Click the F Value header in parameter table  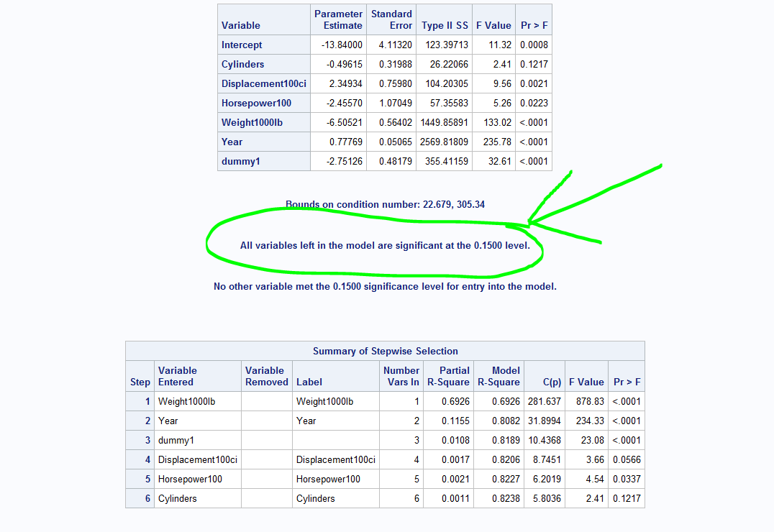[x=493, y=25]
